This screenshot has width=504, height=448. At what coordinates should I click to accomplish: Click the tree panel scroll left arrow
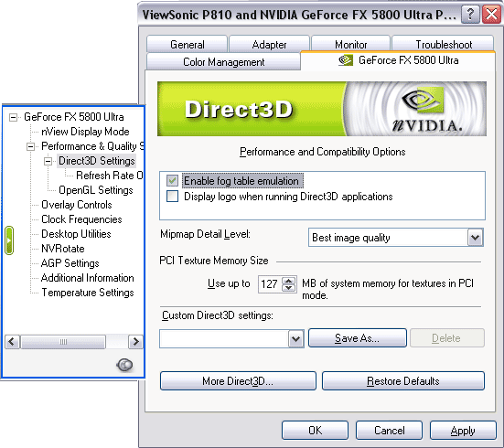tap(12, 342)
